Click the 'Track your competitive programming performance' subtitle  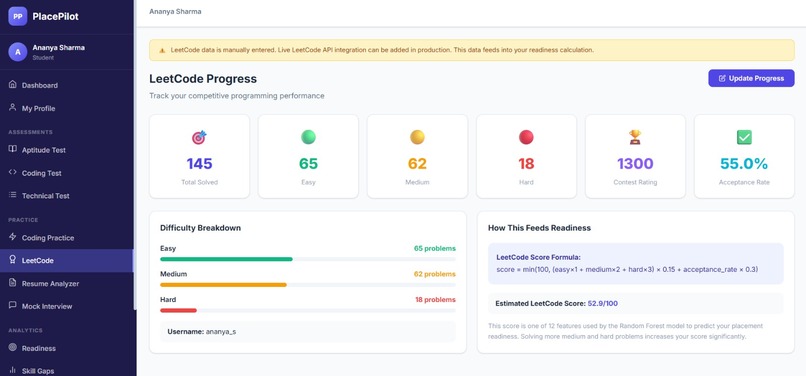click(236, 96)
